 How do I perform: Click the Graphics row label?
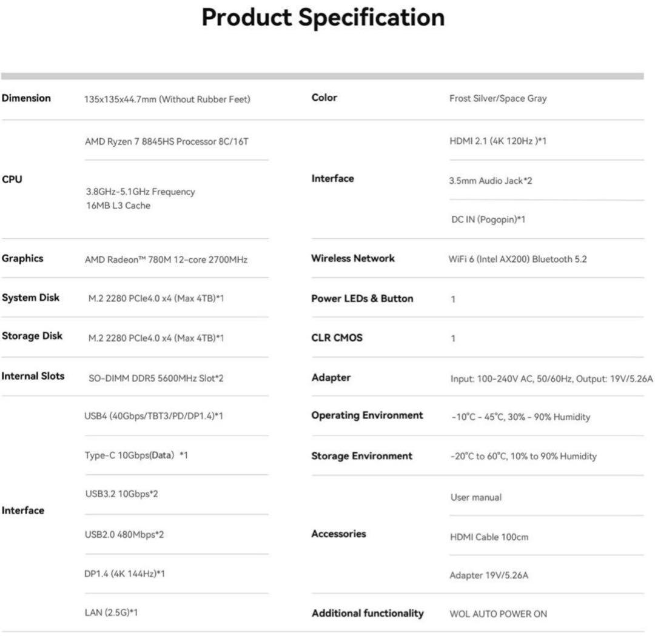point(22,258)
